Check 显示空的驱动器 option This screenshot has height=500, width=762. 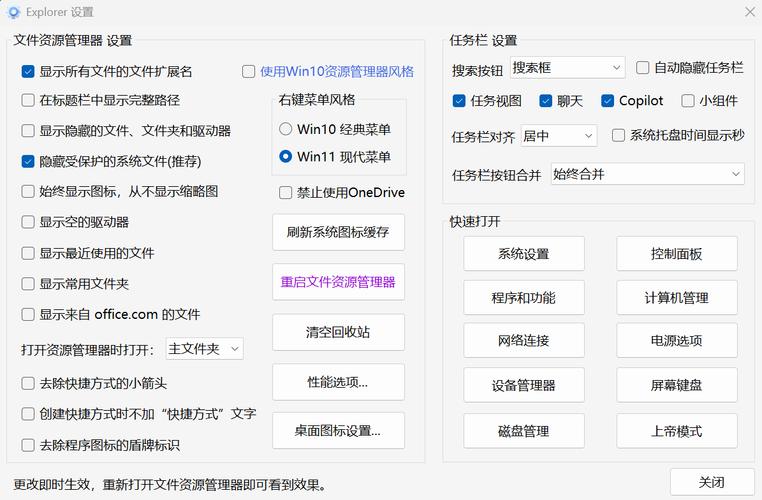[x=28, y=222]
